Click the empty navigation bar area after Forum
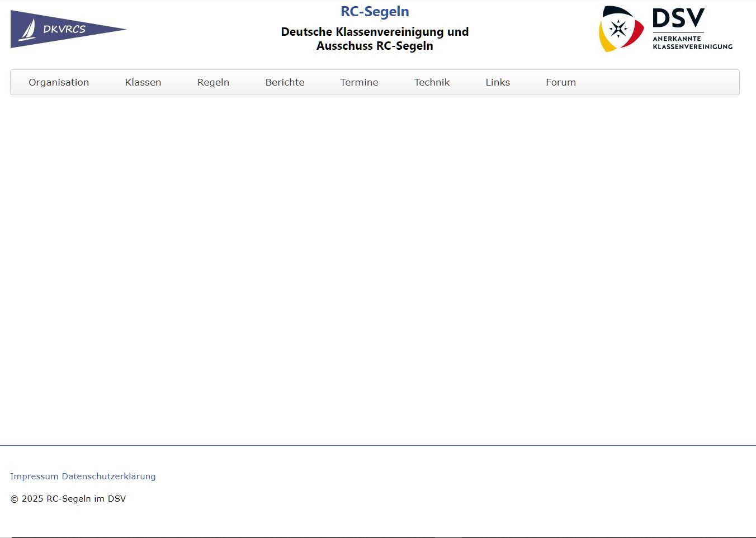Image resolution: width=756 pixels, height=538 pixels. (660, 82)
